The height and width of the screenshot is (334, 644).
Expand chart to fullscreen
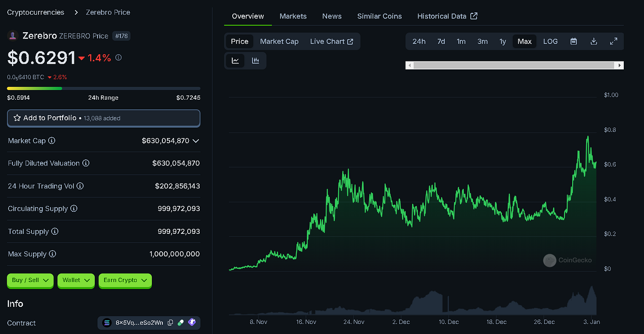coord(614,41)
